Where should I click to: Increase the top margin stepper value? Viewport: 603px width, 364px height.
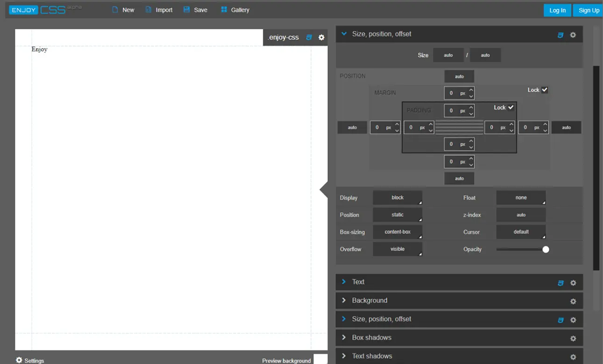click(x=471, y=90)
